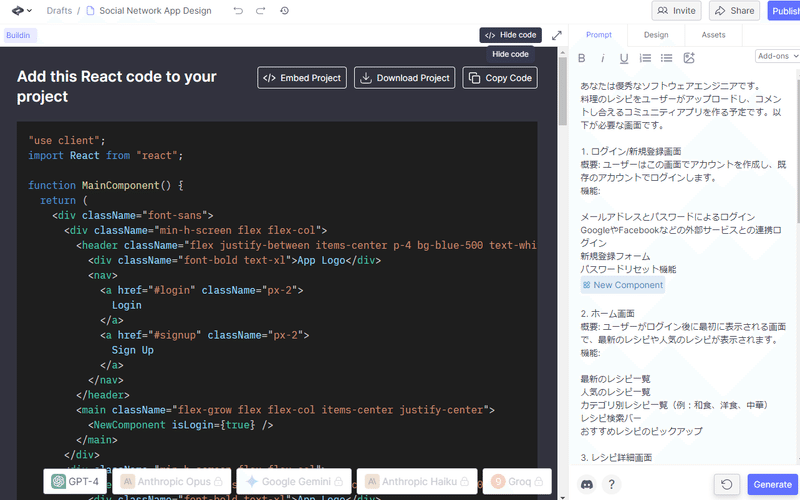Click the NewComponent isLogin code line
The height and width of the screenshot is (500, 800).
coord(181,424)
